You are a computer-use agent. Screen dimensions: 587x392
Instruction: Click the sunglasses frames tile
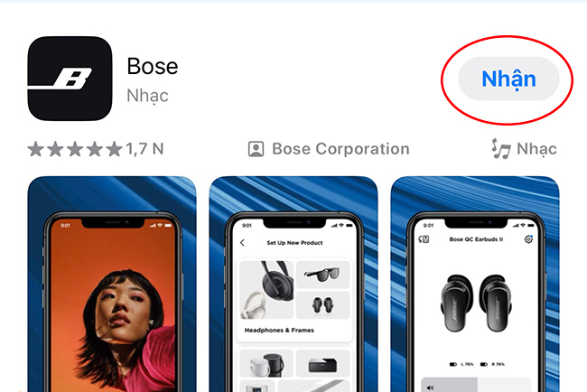pyautogui.click(x=322, y=275)
